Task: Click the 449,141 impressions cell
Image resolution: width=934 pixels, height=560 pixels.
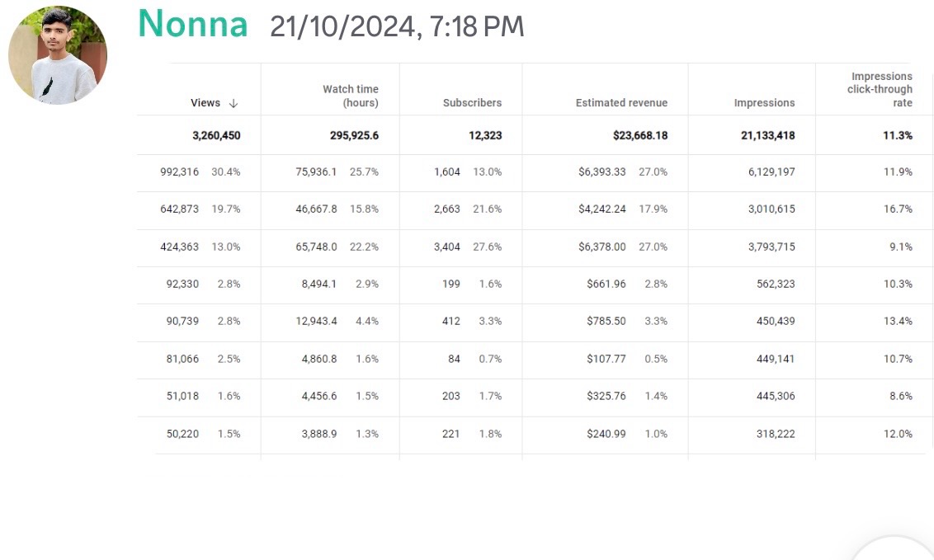Action: 776,360
